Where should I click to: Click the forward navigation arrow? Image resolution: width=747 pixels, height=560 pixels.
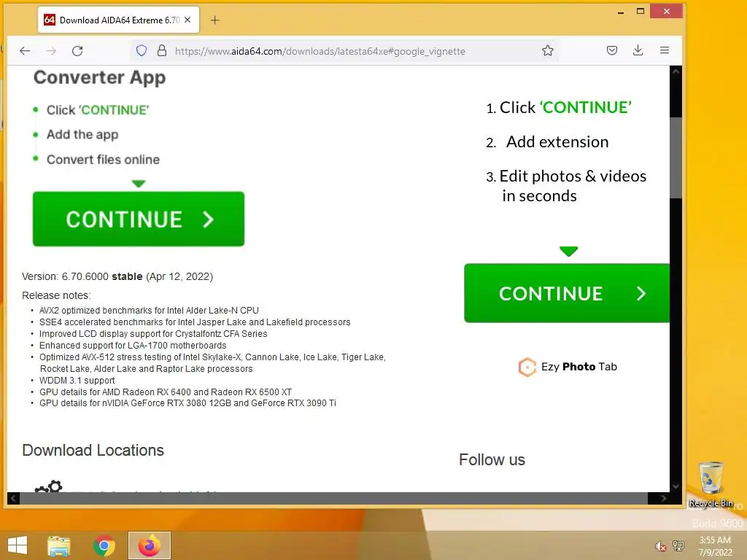coord(51,51)
